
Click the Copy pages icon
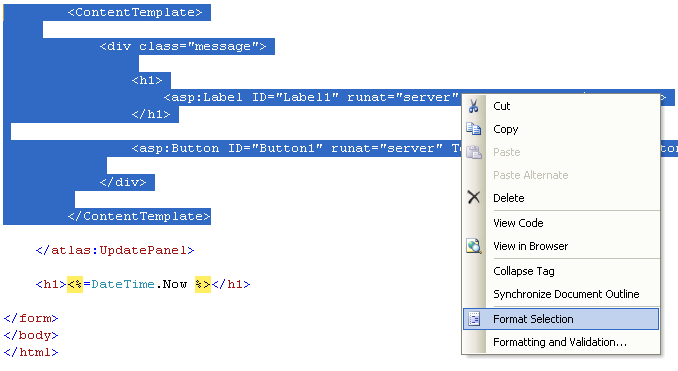click(473, 129)
